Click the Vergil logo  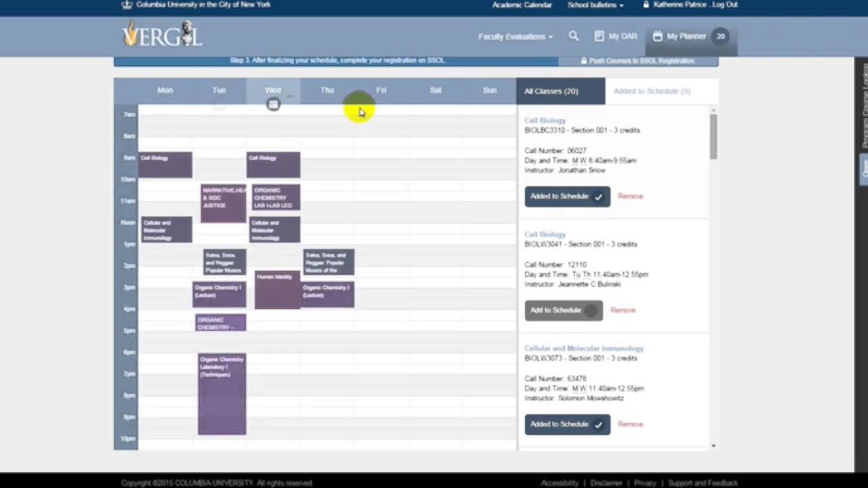click(162, 35)
